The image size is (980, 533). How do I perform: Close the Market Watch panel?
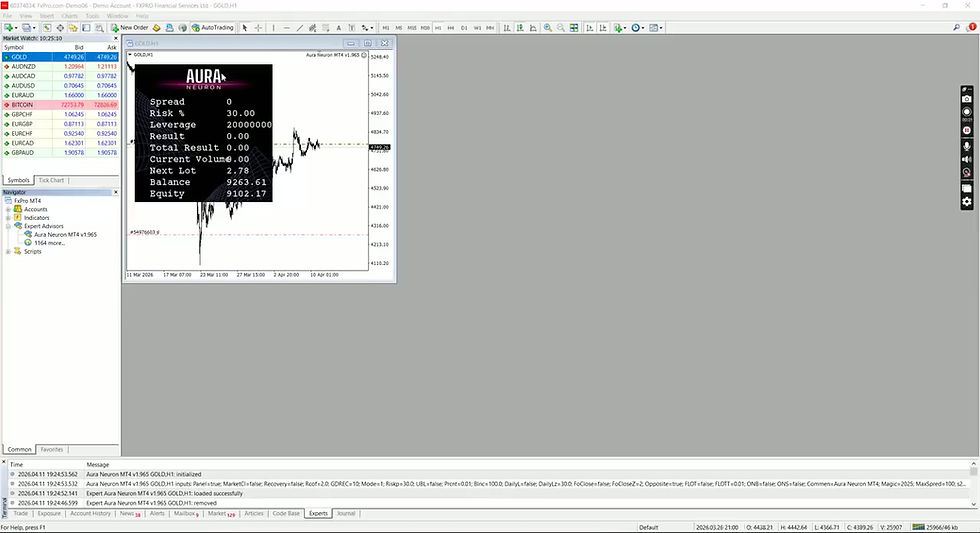[116, 38]
